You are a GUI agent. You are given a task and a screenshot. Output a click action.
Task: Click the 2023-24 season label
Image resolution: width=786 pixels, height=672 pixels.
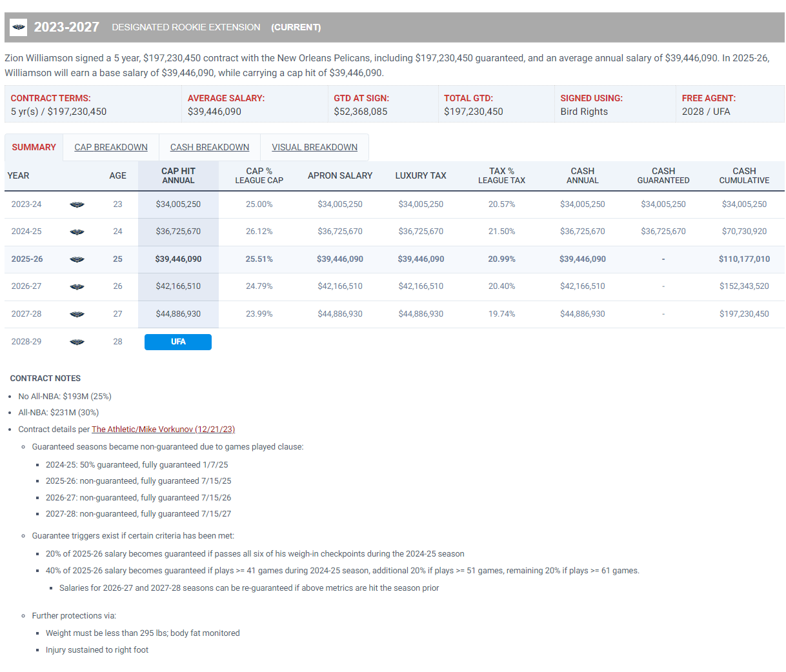coord(26,204)
